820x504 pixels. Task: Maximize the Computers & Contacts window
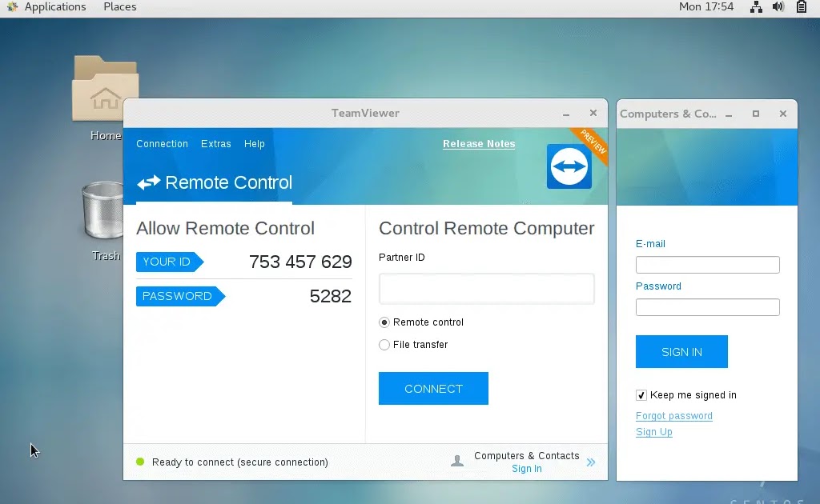point(756,114)
